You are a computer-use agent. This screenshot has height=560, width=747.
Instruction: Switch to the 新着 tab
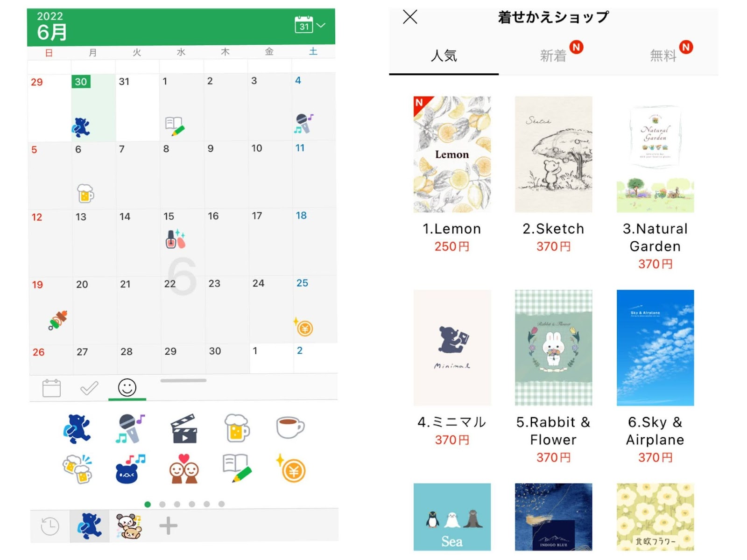[x=553, y=56]
